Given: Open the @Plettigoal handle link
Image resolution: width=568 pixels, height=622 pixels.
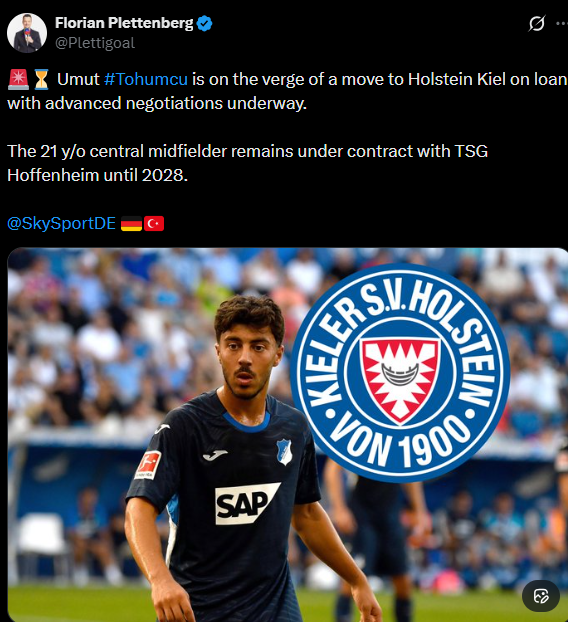Looking at the screenshot, I should 95,43.
